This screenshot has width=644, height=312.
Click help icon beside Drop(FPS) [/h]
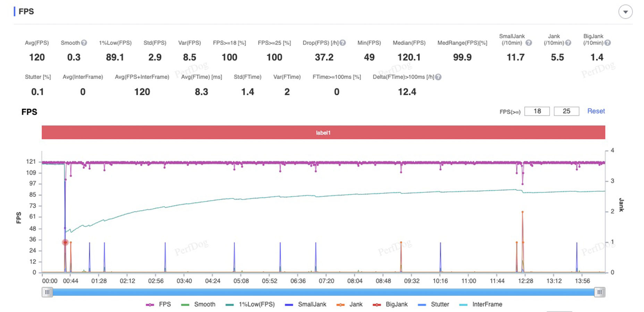tap(342, 43)
